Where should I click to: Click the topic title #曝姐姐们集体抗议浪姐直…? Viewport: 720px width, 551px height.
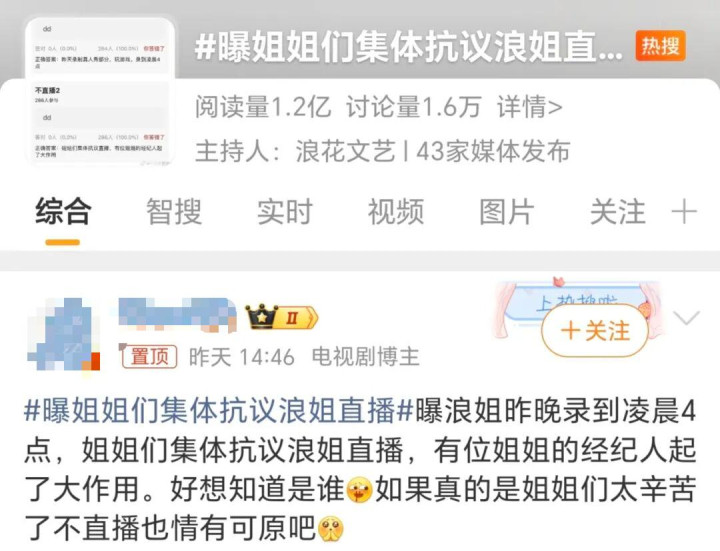pos(408,46)
